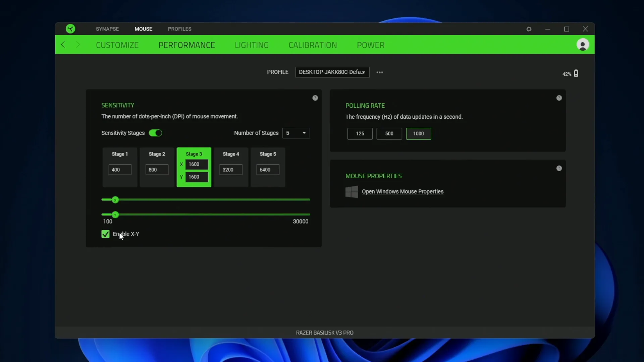Screen dimensions: 644x362
Task: Click the Stage 5 DPI field 6400
Action: tap(268, 170)
